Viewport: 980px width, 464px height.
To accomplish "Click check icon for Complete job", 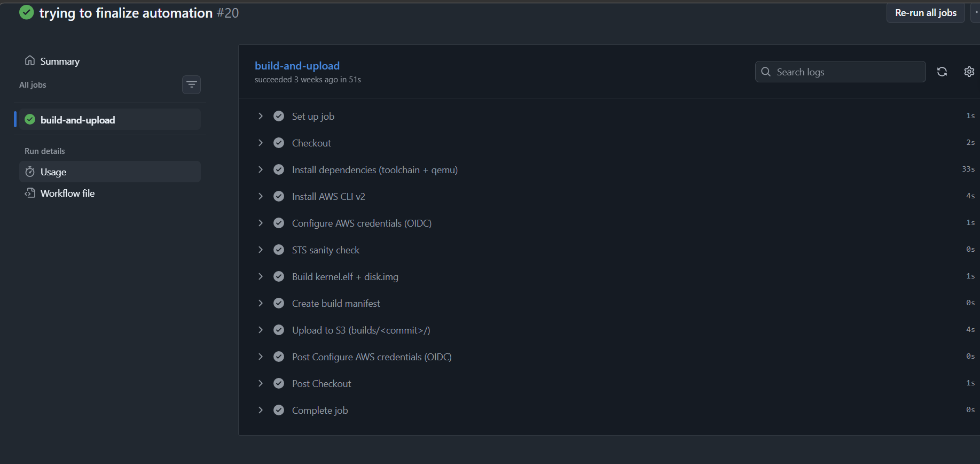I will click(x=279, y=410).
